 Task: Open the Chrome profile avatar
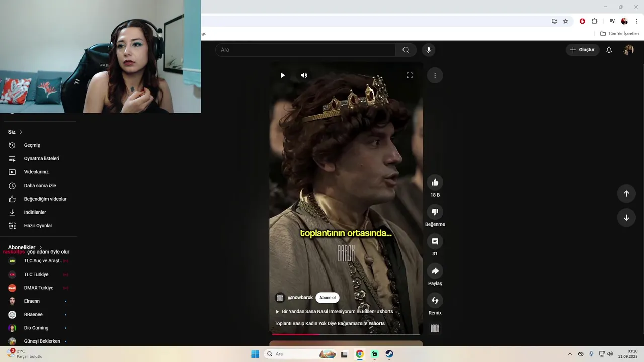pos(624,21)
